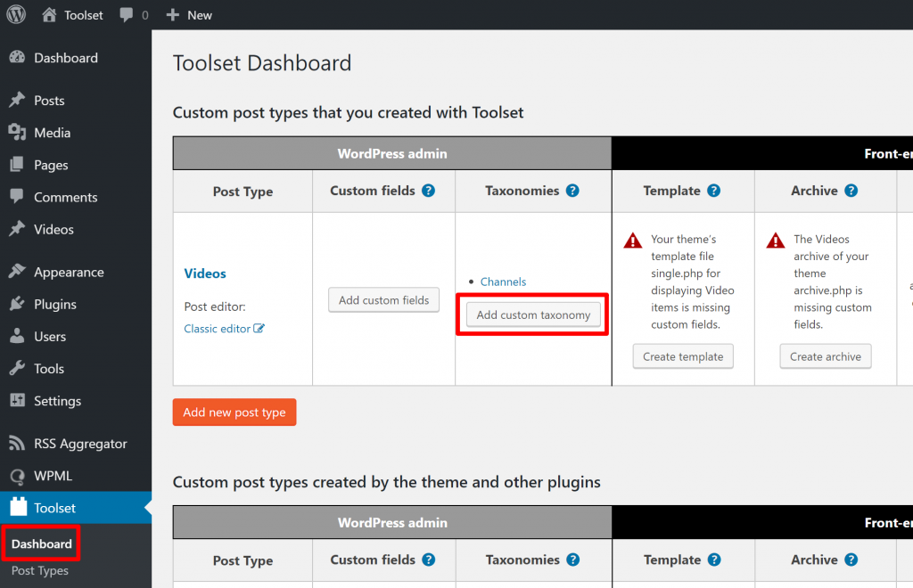Viewport: 913px width, 588px height.
Task: Click the edit icon next to Classic editor
Action: click(259, 329)
